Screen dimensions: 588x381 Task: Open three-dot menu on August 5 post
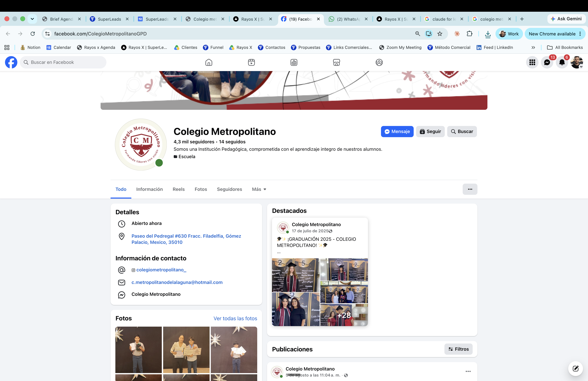[468, 371]
